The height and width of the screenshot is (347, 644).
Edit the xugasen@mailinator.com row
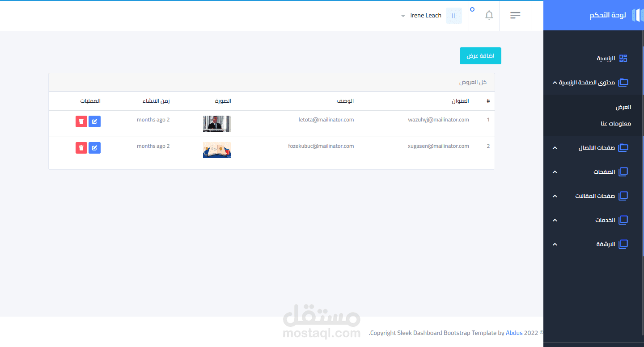(x=94, y=148)
